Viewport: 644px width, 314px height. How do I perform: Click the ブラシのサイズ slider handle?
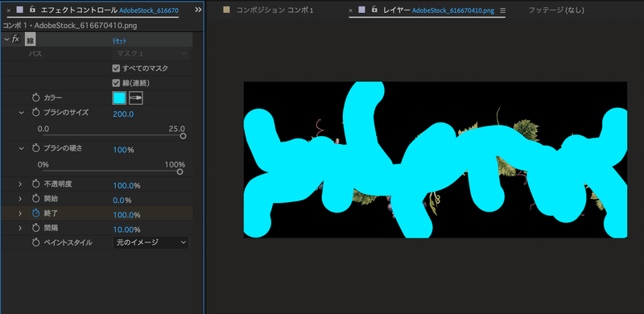click(184, 136)
